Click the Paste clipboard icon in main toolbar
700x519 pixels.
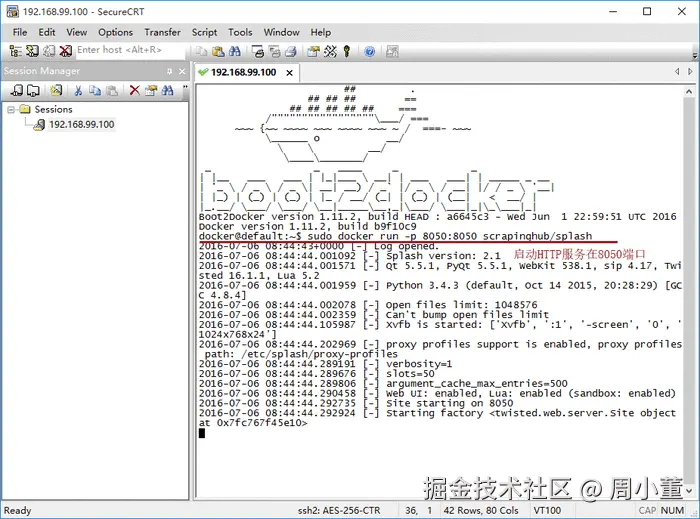[x=218, y=52]
